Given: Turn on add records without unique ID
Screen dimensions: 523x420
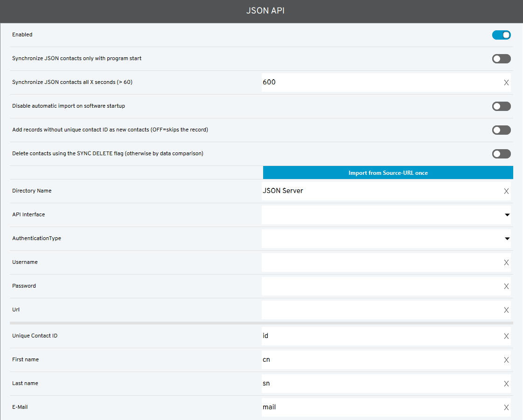Looking at the screenshot, I should (501, 130).
